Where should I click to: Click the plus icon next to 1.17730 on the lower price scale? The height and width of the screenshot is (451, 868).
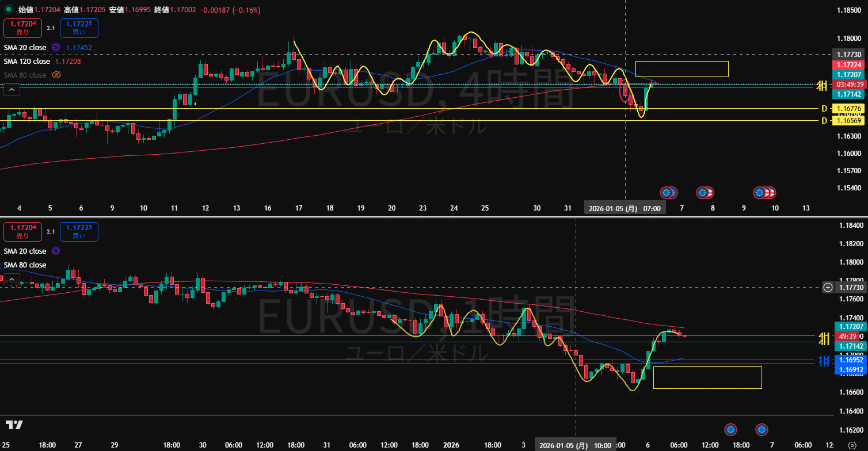[x=828, y=287]
